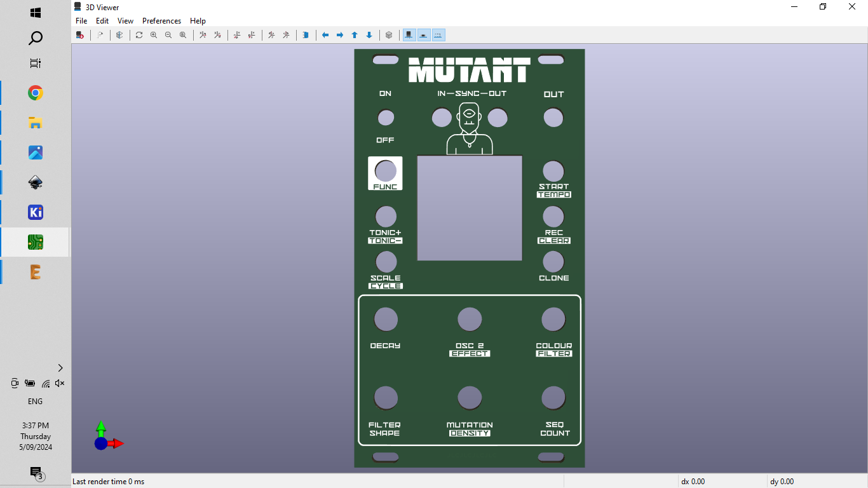Toggle the leftmost highlighted display mode on the toolbar

[x=409, y=35]
